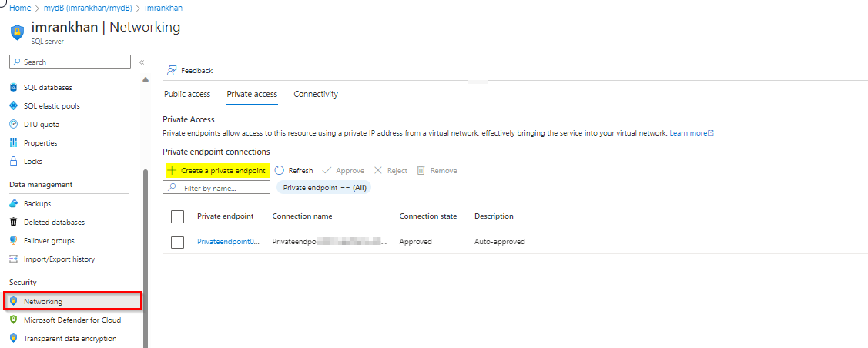Sort by Connection name column header
868x348 pixels.
[302, 216]
